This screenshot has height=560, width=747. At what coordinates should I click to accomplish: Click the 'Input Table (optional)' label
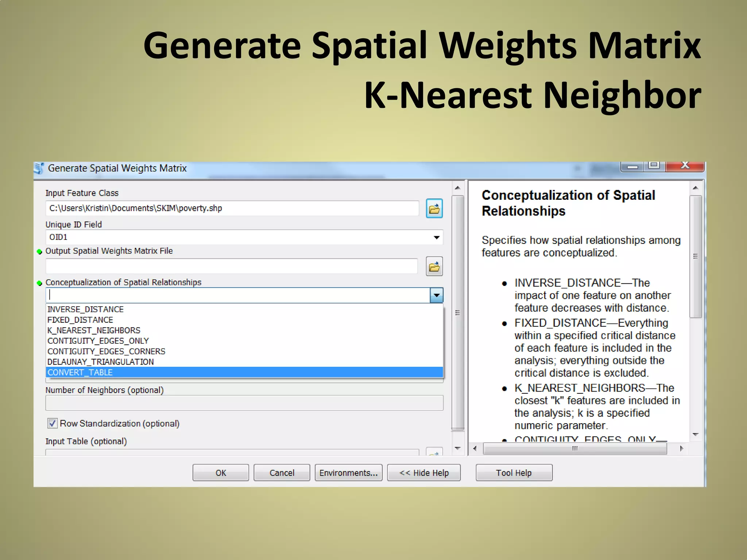pyautogui.click(x=86, y=442)
